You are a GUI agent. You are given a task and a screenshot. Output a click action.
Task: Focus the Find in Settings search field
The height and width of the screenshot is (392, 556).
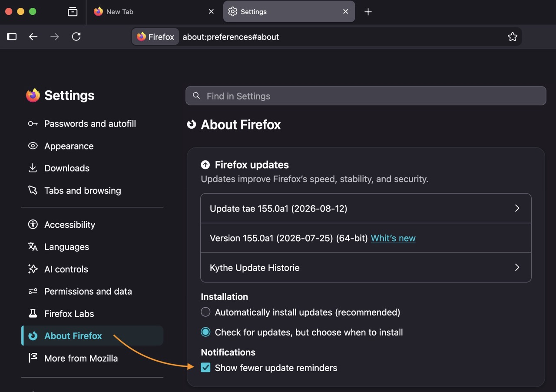[366, 96]
